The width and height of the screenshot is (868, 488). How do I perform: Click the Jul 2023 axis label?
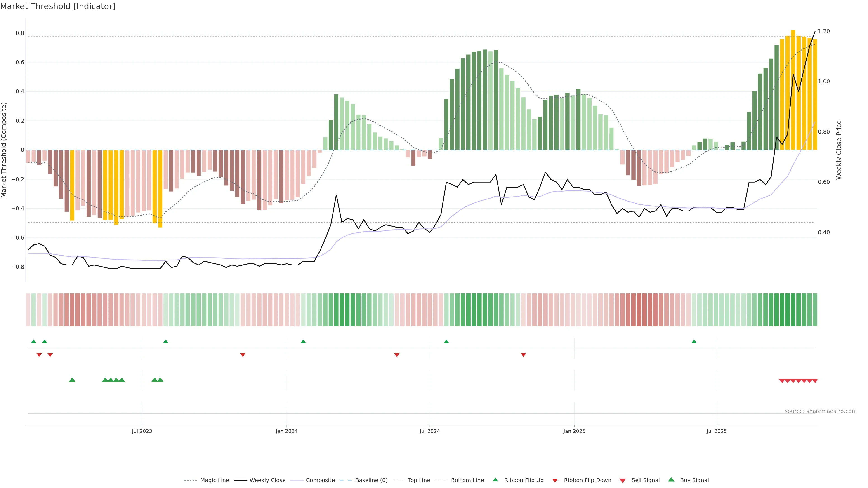click(142, 431)
